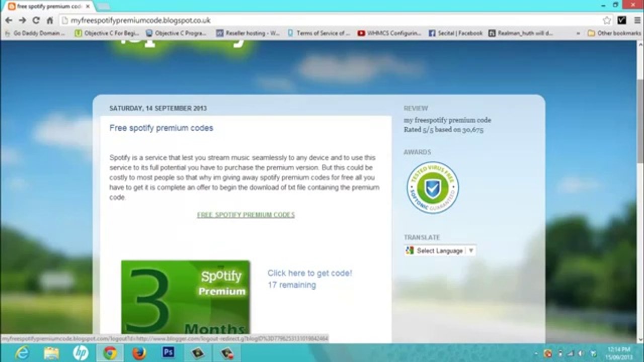Bookmark this page with the star icon

click(607, 21)
